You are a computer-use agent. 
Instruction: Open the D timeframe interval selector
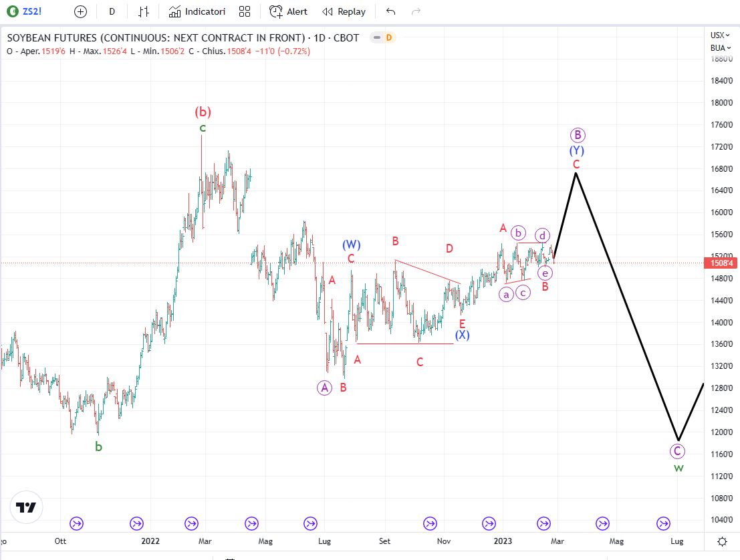[112, 11]
